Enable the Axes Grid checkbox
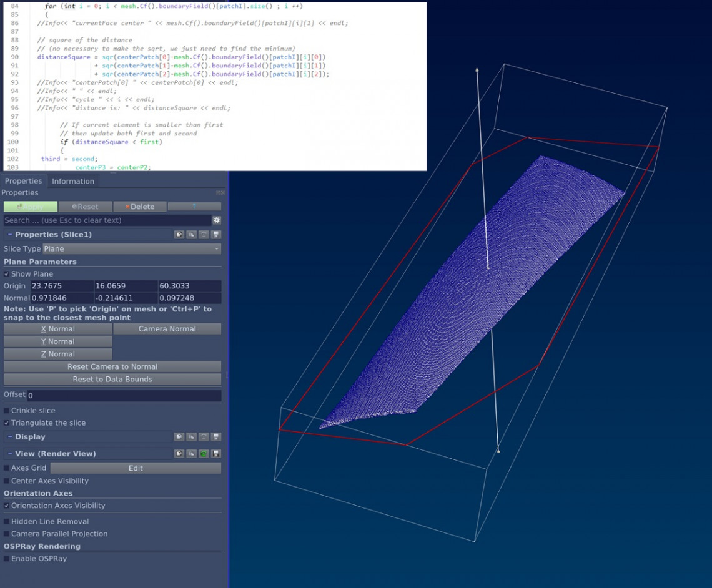 6,468
